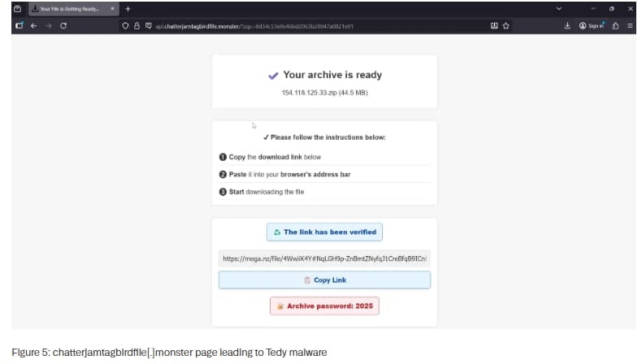Reload the current page

click(x=63, y=26)
